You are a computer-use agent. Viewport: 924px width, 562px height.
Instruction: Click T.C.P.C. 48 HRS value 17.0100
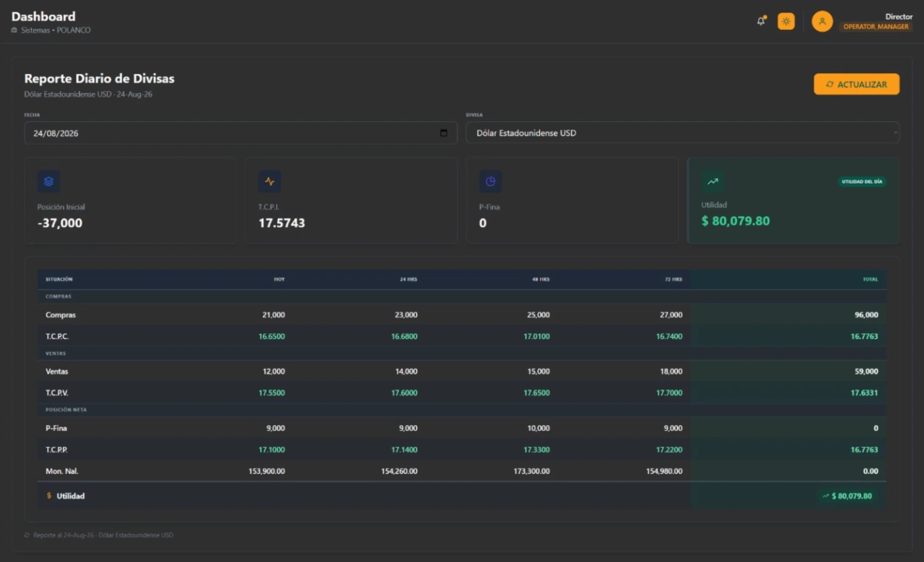click(537, 336)
